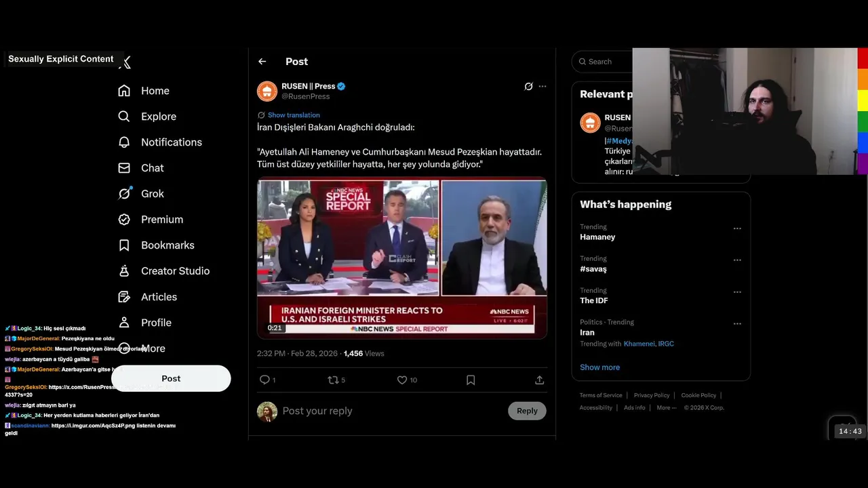Click the Explore magnifier icon
The width and height of the screenshot is (868, 488).
click(x=124, y=117)
